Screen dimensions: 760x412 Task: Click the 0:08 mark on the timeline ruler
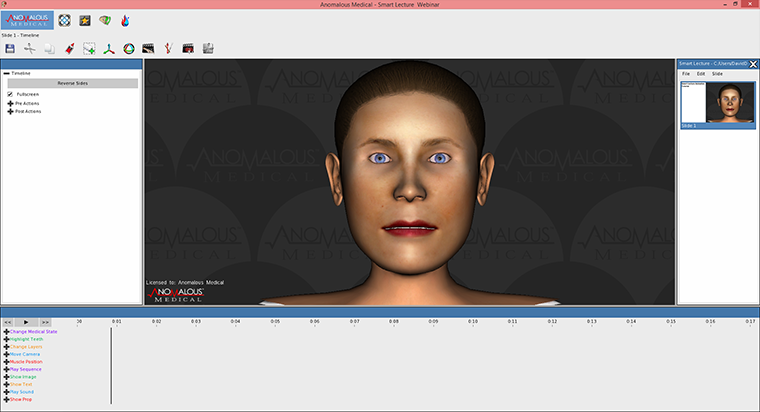(394, 321)
